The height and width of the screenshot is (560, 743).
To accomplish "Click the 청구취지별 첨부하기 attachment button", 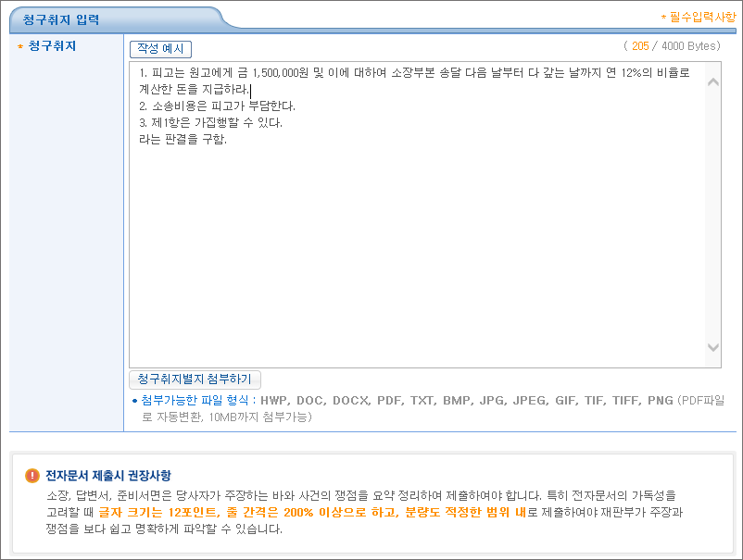I will tap(196, 380).
